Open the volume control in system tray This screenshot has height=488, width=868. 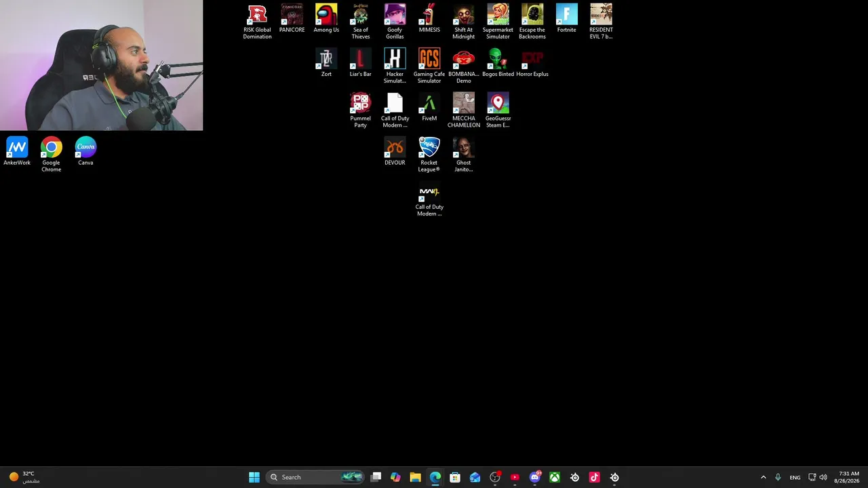pos(823,477)
